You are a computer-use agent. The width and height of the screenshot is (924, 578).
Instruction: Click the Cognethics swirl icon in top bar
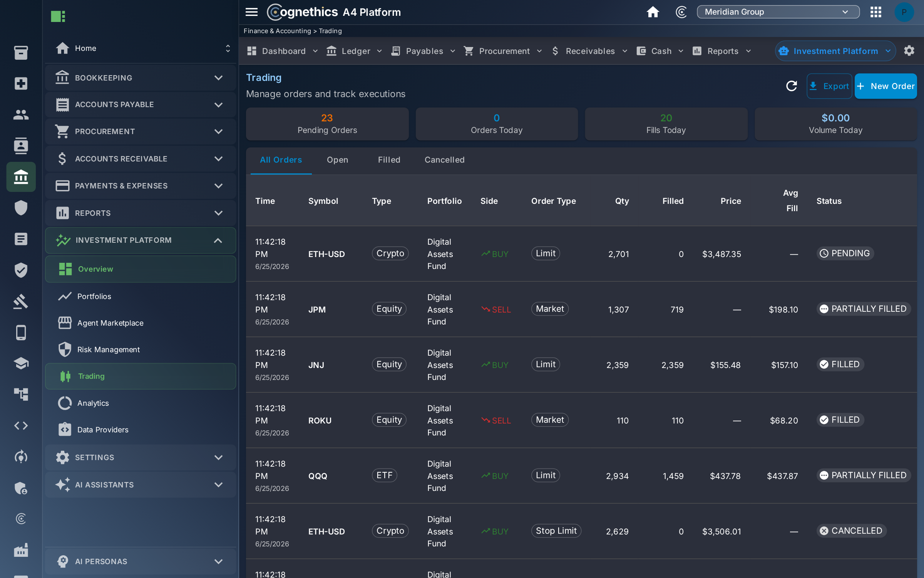[x=681, y=12]
